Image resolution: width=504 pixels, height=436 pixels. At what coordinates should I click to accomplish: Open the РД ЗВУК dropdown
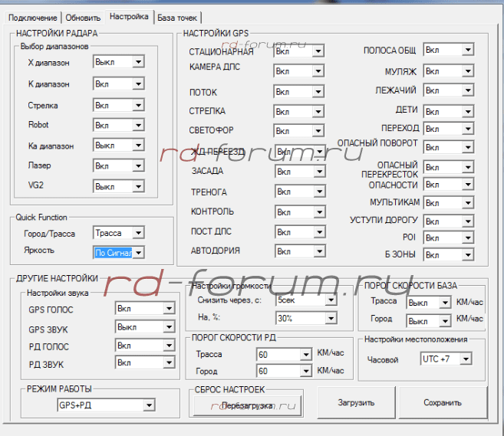[x=145, y=362]
